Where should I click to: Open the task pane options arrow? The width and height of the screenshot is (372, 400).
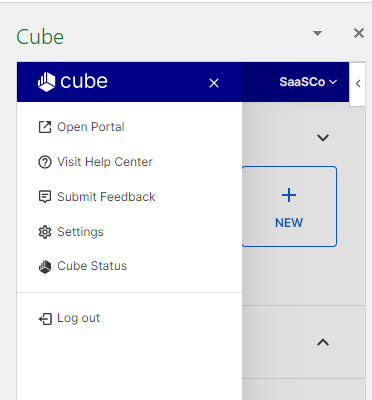317,33
